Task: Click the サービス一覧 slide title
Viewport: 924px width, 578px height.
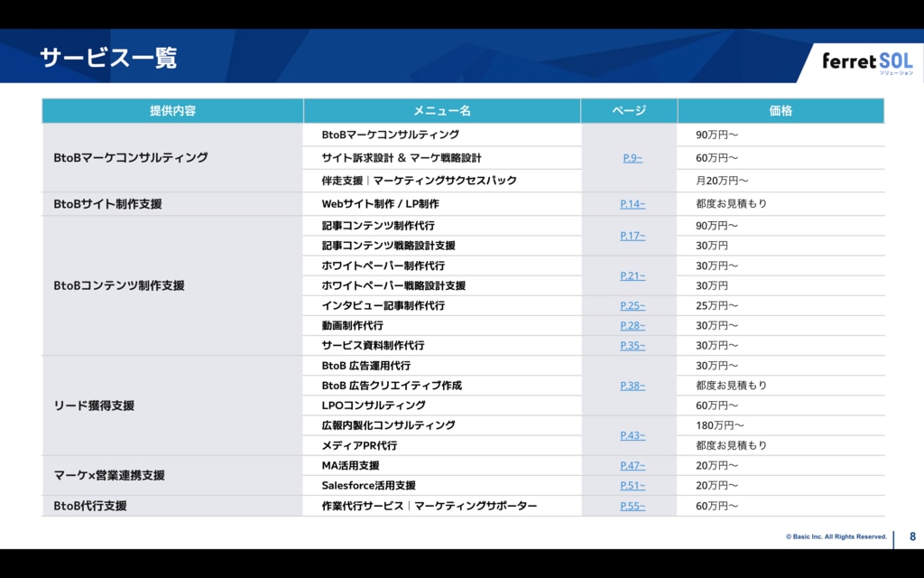Action: pyautogui.click(x=108, y=59)
